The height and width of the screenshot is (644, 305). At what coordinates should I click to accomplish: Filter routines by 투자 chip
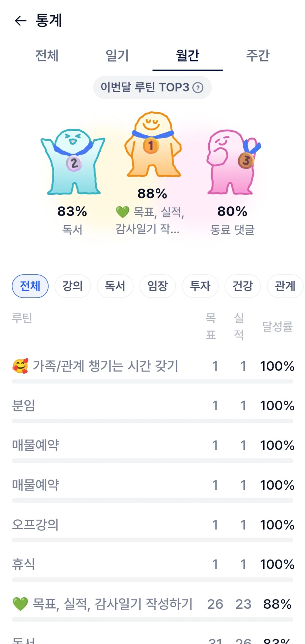tap(200, 286)
